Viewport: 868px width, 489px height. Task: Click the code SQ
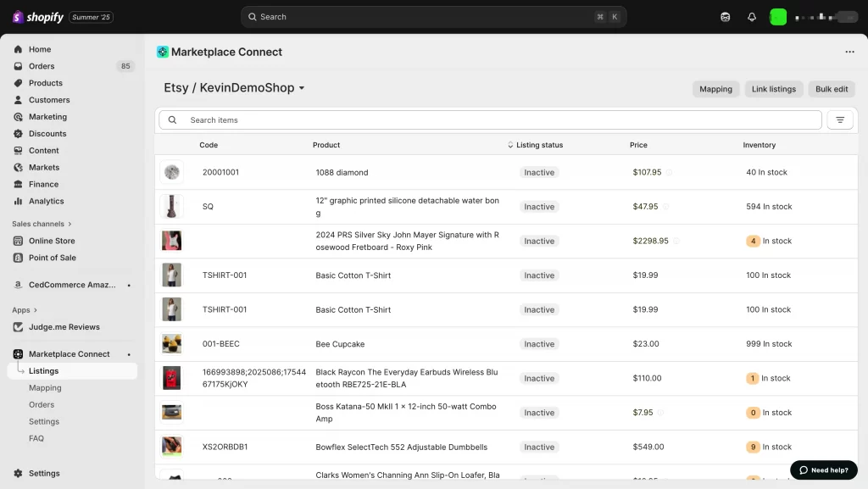click(208, 206)
